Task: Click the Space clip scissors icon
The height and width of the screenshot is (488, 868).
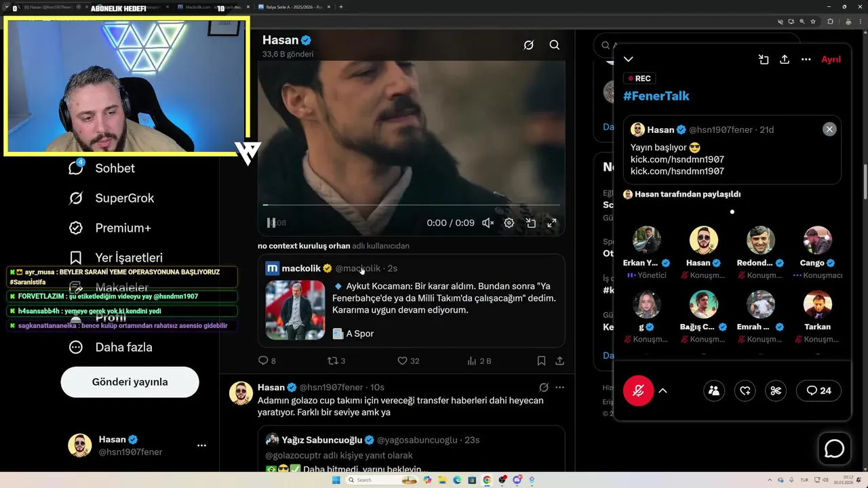Action: (776, 390)
